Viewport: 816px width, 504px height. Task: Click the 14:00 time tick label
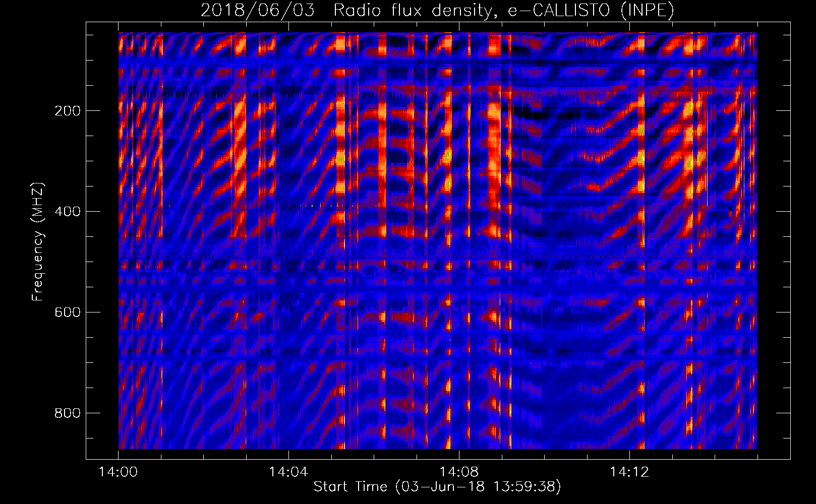pos(118,472)
